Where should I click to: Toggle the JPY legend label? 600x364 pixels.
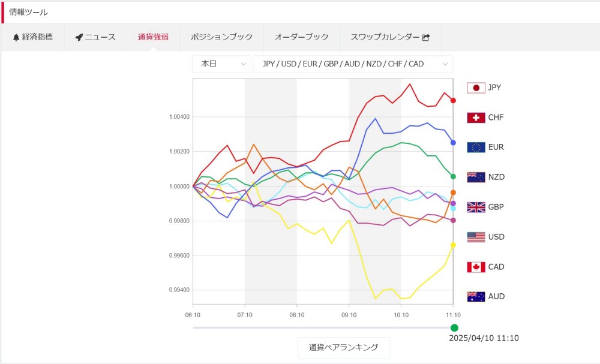tap(494, 88)
